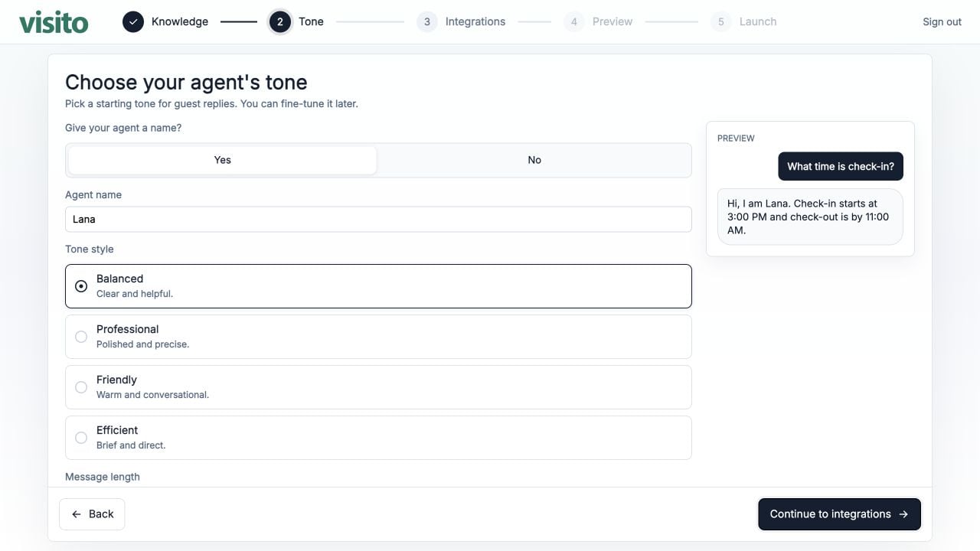Open the Tone step label
The height and width of the screenshot is (551, 980).
[x=311, y=21]
